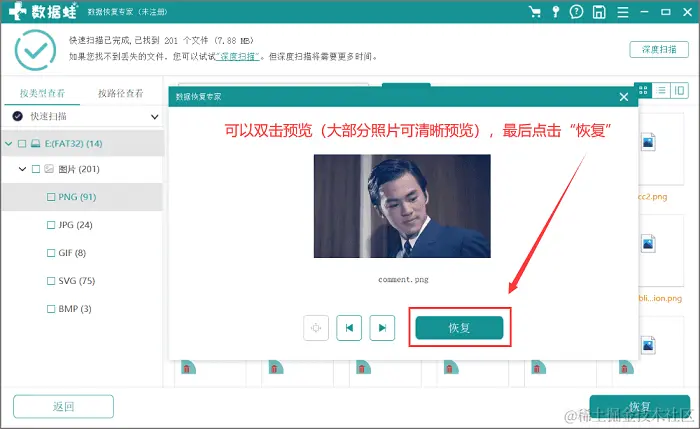Click 恢复 button in preview dialog
Image resolution: width=700 pixels, height=429 pixels.
click(x=459, y=328)
